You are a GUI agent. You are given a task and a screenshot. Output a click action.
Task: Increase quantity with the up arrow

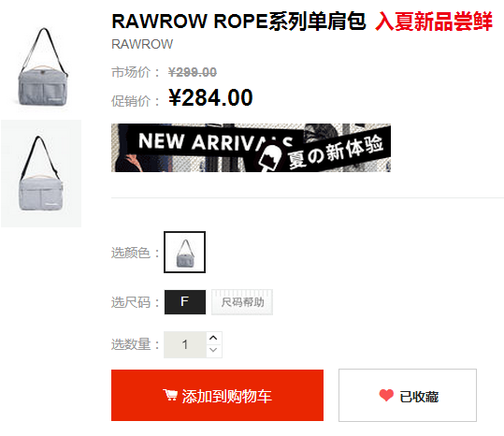[x=213, y=338]
